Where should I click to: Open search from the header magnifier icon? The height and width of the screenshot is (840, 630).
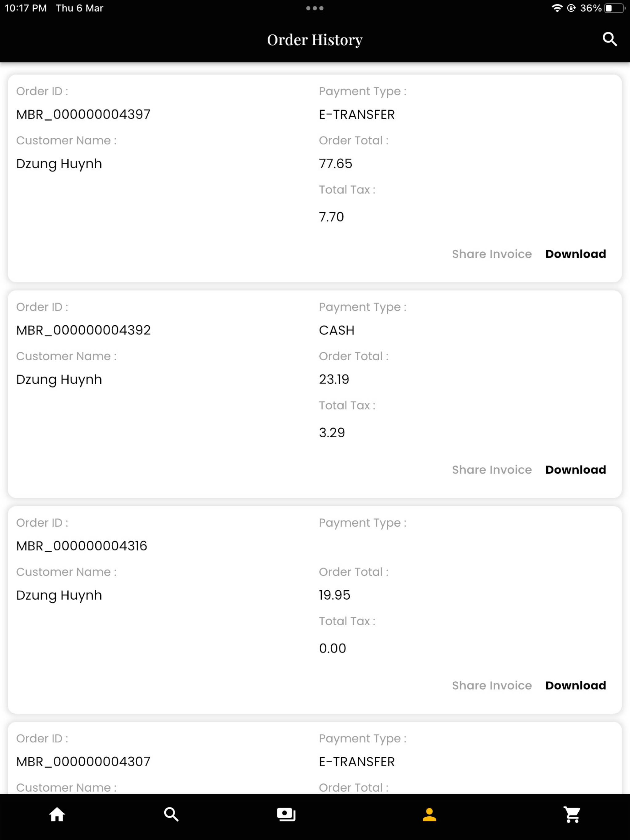[609, 39]
